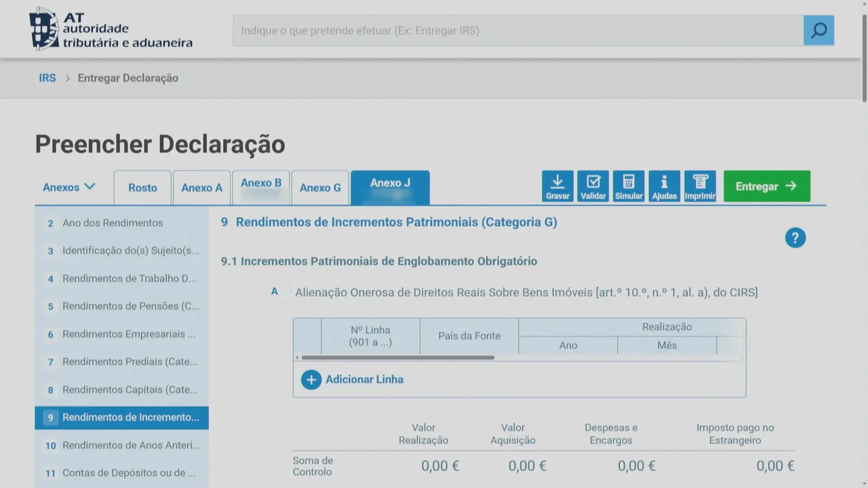868x488 pixels.
Task: Open section 10 Rendimentos de Anos Anteriores
Action: (x=122, y=446)
